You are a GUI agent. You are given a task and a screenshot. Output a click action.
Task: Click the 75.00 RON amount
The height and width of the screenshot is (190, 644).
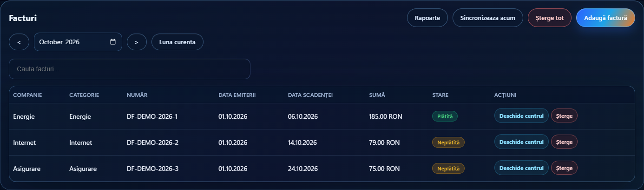click(x=384, y=169)
